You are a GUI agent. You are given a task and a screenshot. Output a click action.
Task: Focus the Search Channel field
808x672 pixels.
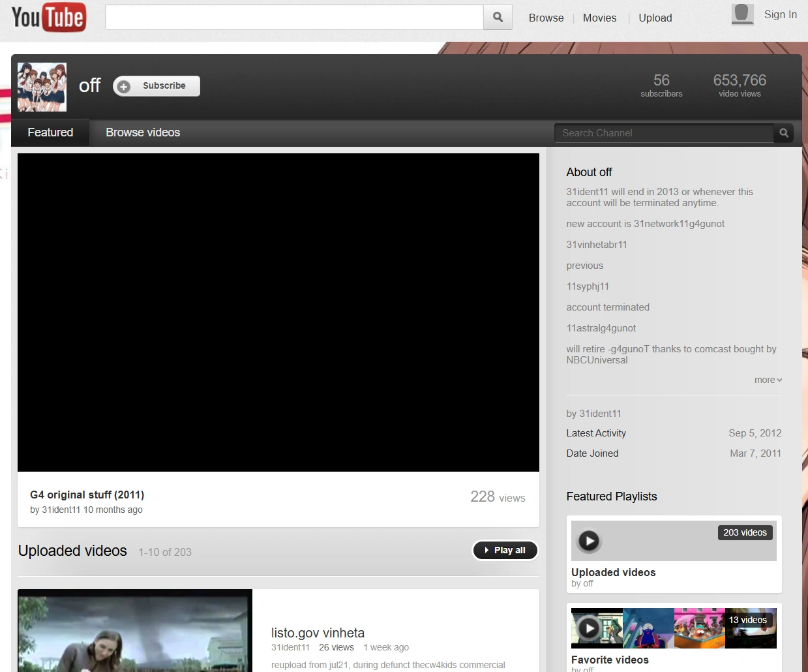pyautogui.click(x=664, y=133)
